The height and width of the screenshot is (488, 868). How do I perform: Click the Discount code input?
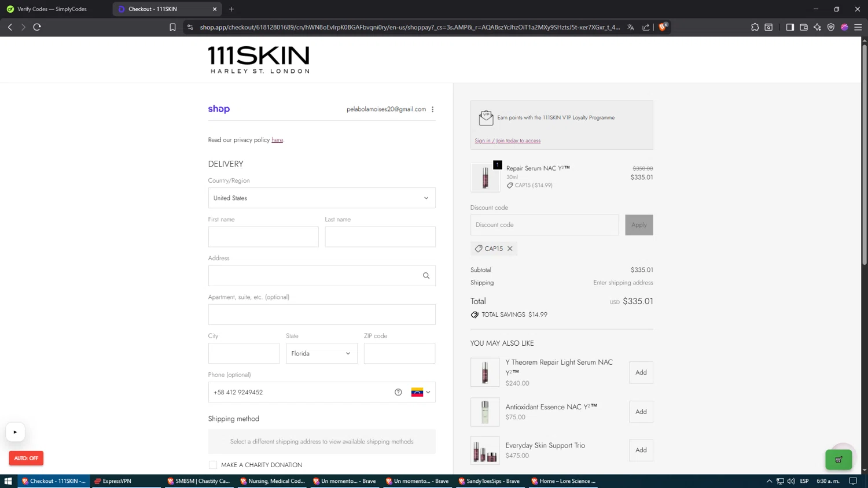point(545,225)
